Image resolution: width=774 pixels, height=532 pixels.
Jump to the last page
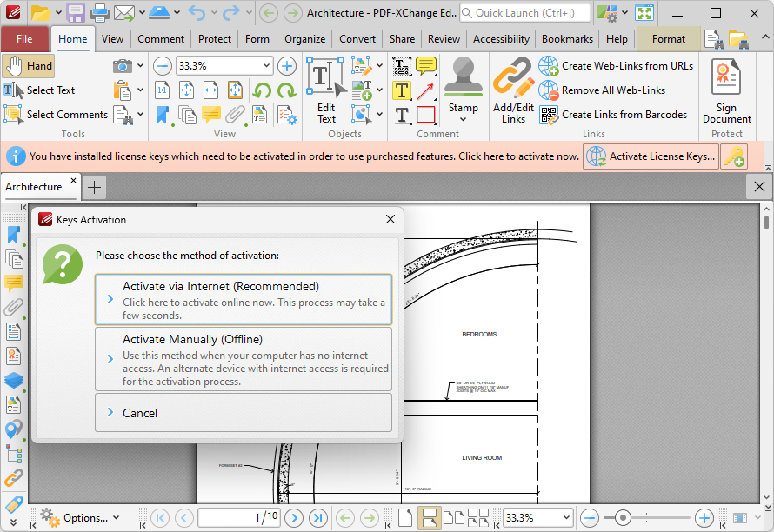click(318, 518)
